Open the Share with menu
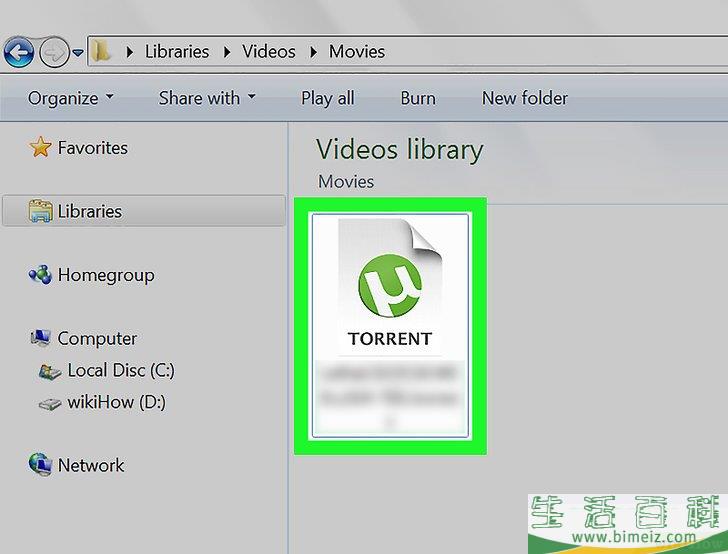 click(x=207, y=98)
